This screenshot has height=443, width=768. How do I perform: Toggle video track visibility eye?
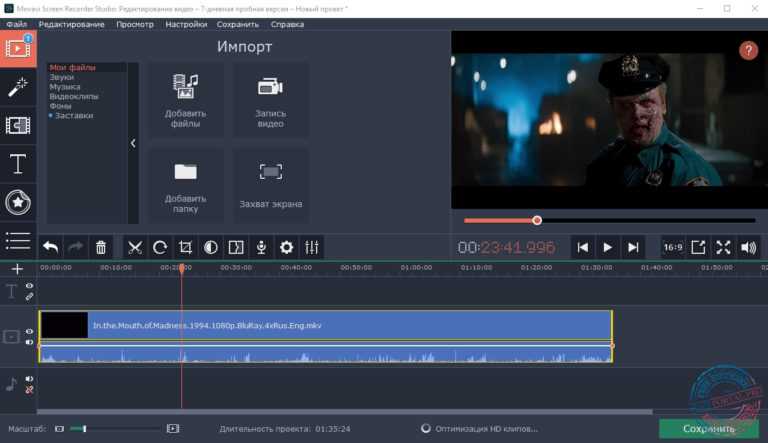(x=29, y=331)
